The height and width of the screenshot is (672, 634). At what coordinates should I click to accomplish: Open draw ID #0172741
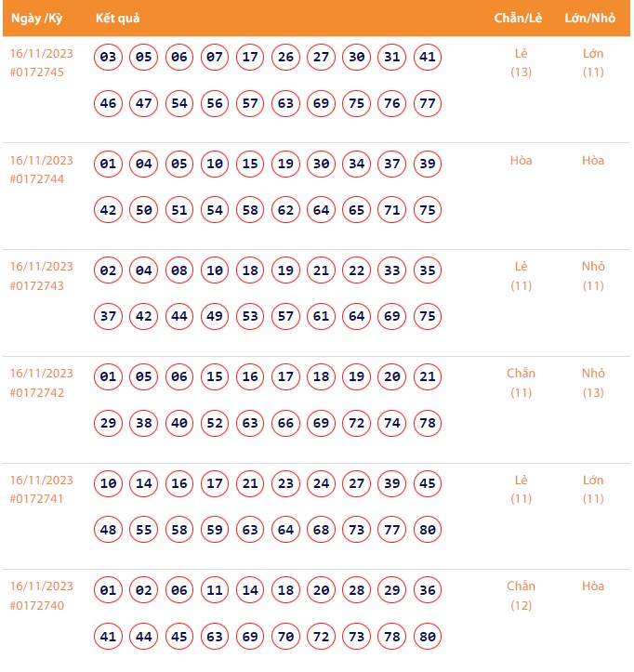[37, 499]
